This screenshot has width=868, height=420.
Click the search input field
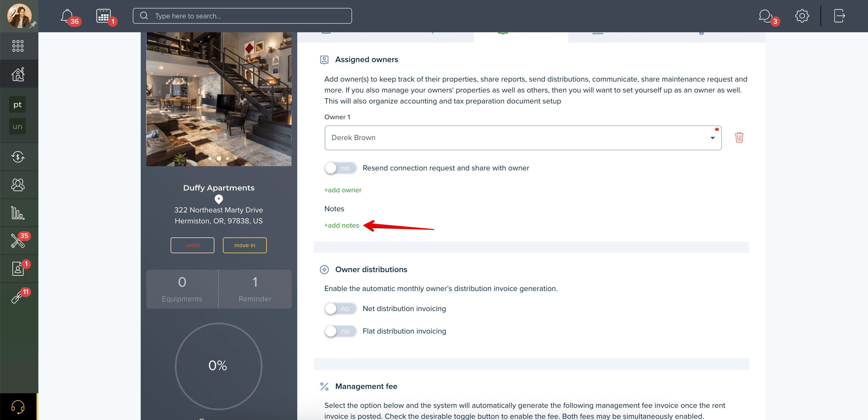click(242, 16)
